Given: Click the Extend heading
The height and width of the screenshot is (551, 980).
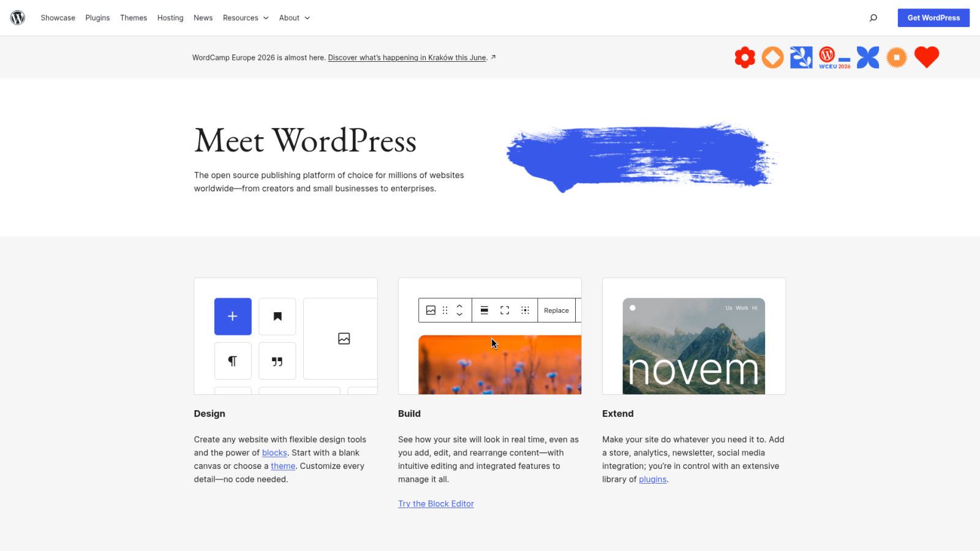Looking at the screenshot, I should (x=618, y=414).
